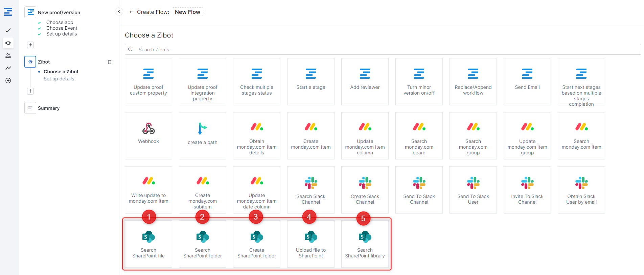Click the Search Zibots input field

[382, 50]
